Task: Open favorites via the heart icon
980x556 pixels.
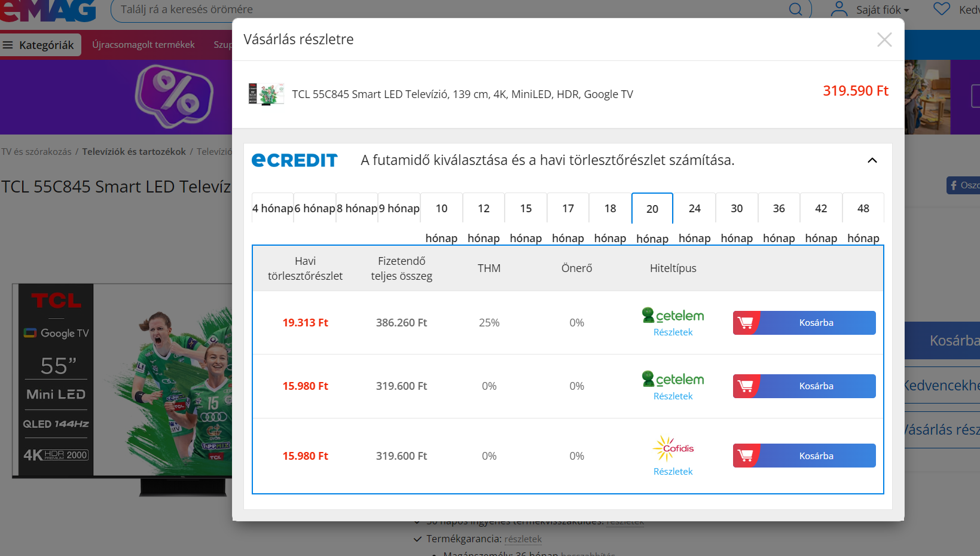Action: [942, 9]
